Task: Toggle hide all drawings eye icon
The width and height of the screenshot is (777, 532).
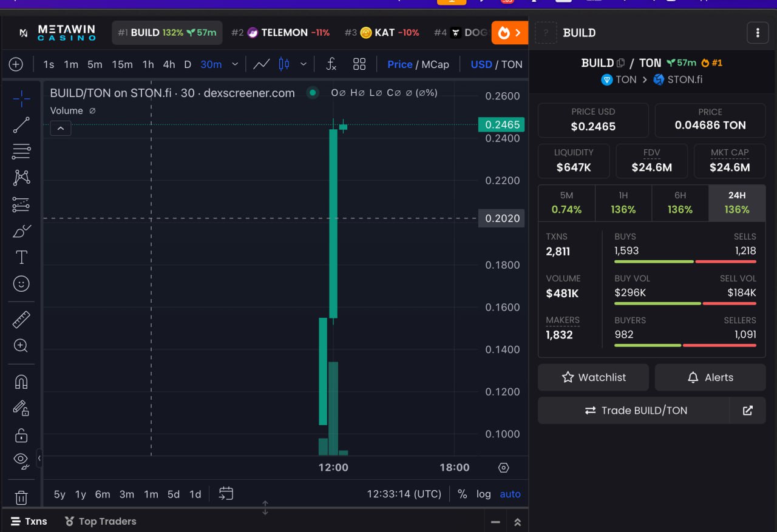Action: [x=21, y=461]
